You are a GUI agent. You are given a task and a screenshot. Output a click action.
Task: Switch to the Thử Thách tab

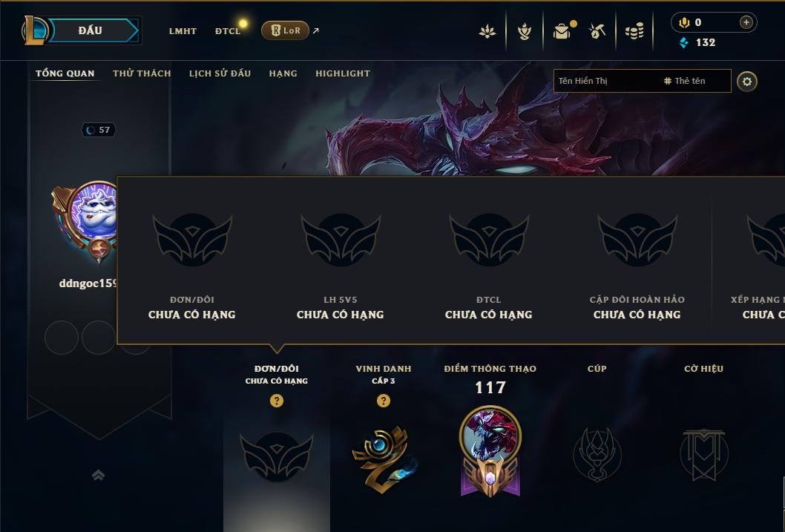(142, 73)
